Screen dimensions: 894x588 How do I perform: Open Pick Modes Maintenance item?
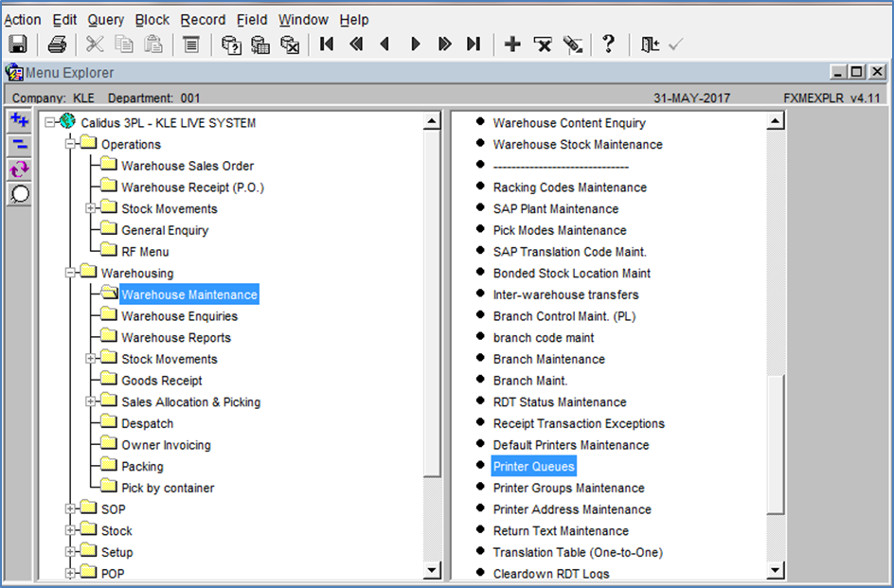pyautogui.click(x=560, y=230)
